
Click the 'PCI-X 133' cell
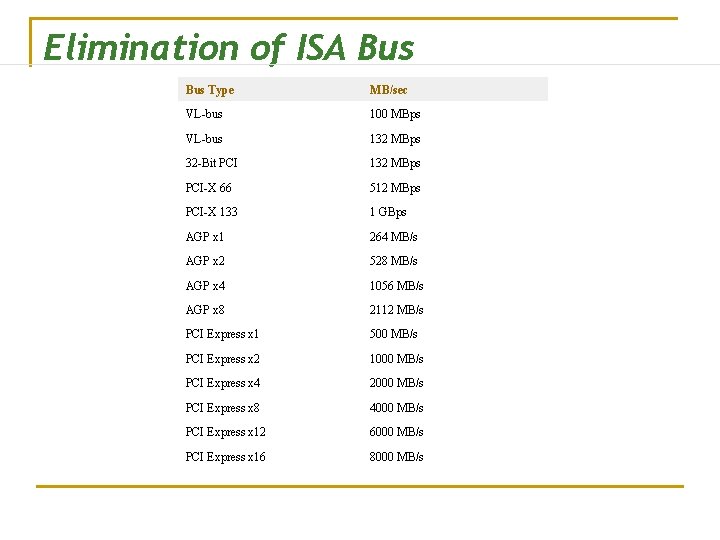coord(211,212)
